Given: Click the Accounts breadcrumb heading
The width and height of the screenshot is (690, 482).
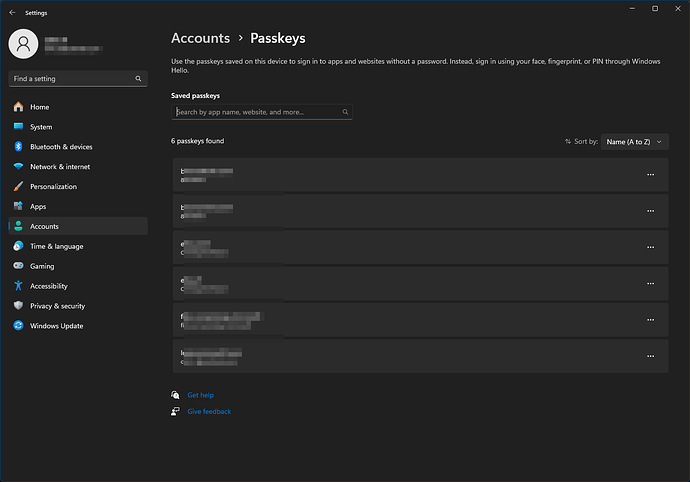Looking at the screenshot, I should (200, 38).
